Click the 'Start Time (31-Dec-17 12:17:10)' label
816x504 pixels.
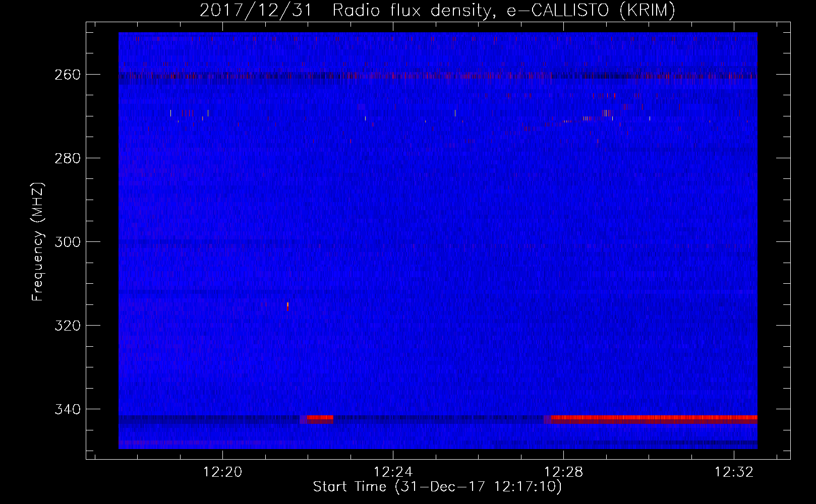(x=437, y=487)
